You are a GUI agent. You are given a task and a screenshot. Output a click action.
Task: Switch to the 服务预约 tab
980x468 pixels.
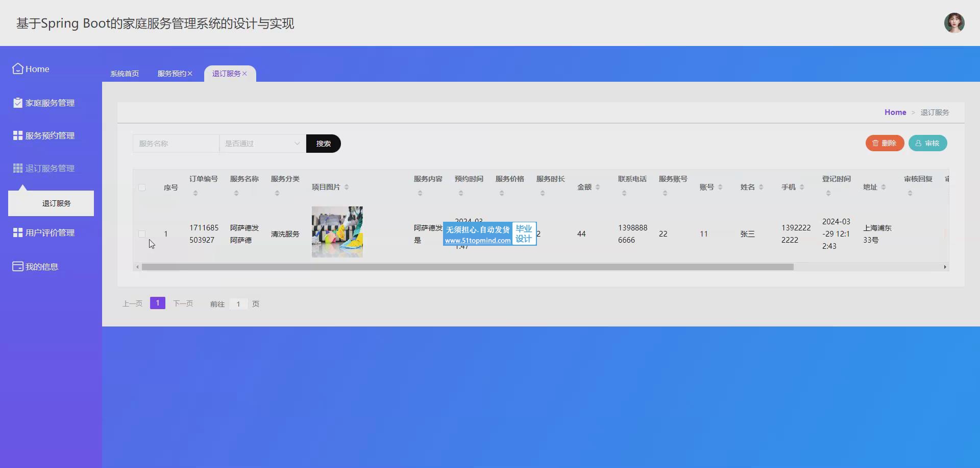[172, 74]
